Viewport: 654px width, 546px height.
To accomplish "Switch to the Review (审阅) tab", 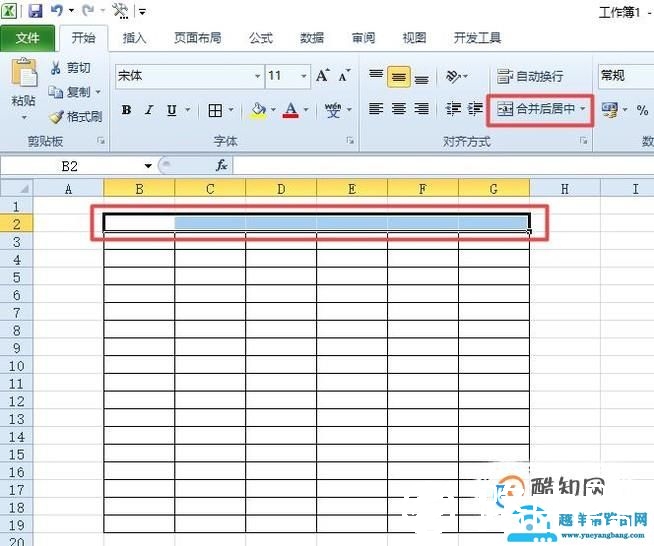I will [363, 38].
